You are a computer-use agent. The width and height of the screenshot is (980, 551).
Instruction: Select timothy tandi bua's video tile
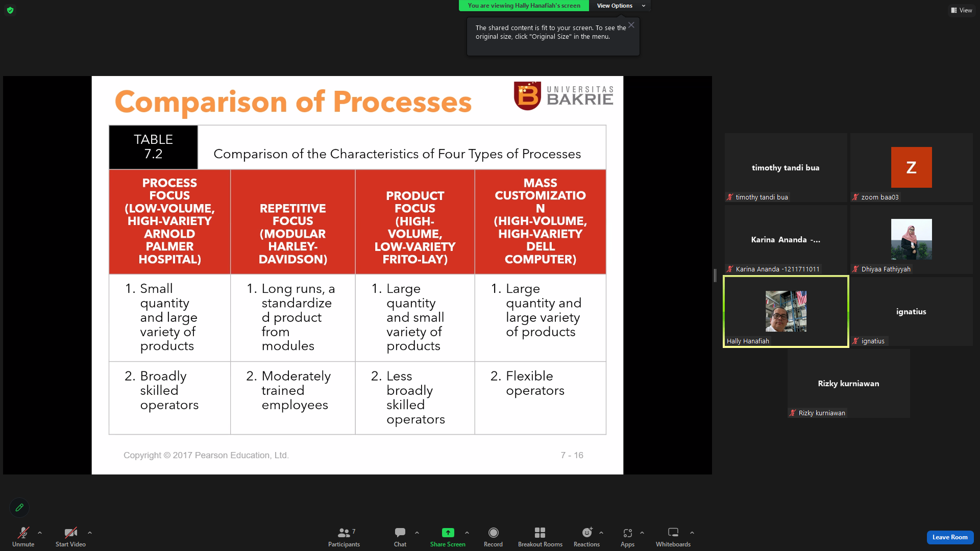pos(786,168)
